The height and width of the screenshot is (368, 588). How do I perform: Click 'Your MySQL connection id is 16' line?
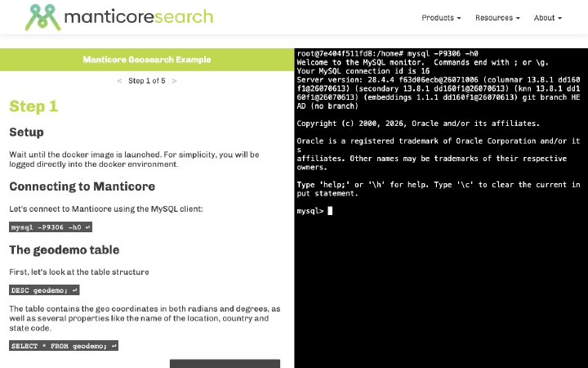click(363, 71)
